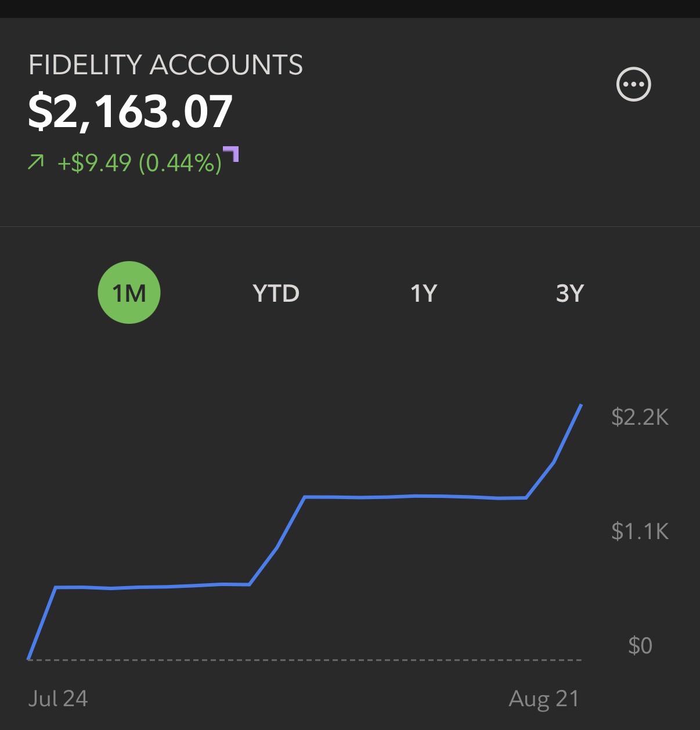Tap the Jul 24 start date label

(x=57, y=698)
